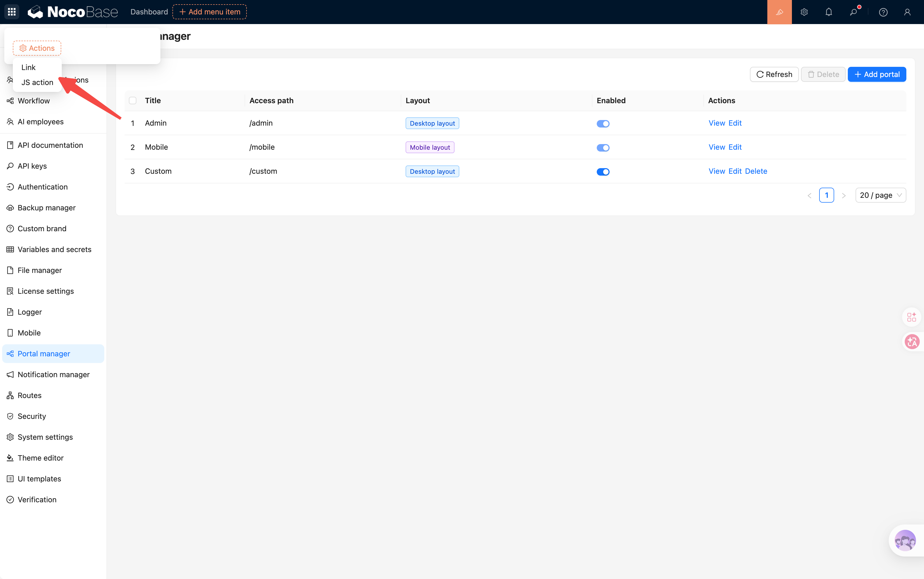
Task: Click Theme editor paint icon
Action: [x=10, y=458]
